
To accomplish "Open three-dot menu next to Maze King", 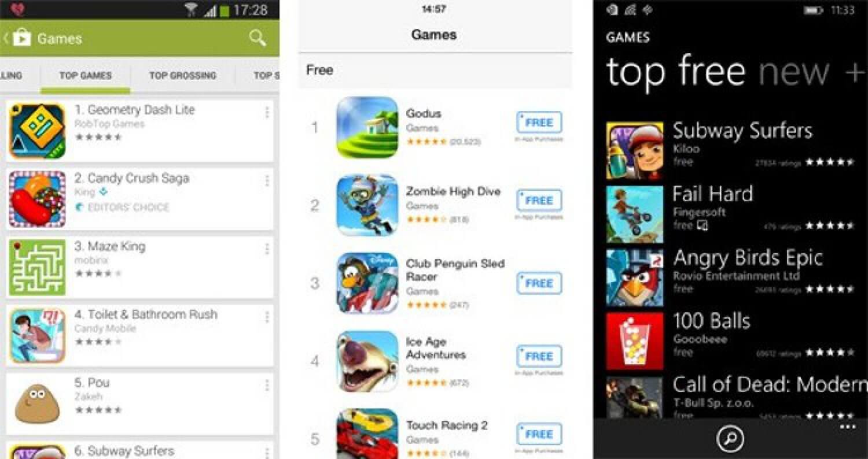I will tap(267, 249).
